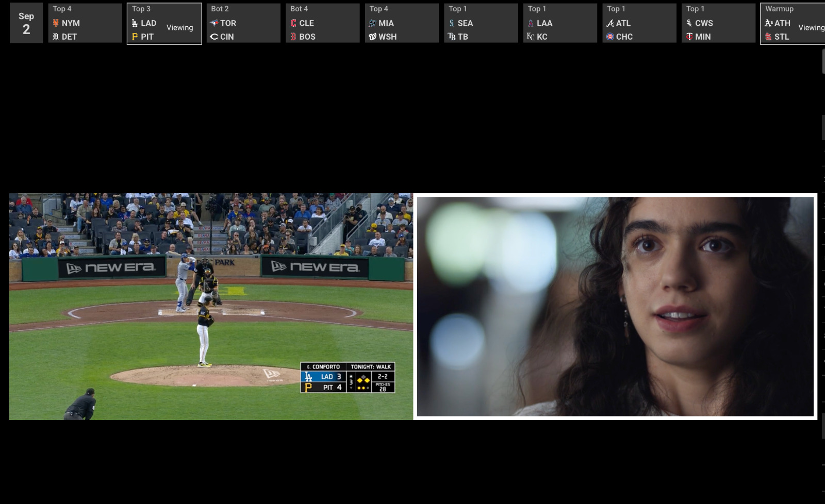Click the Blue Jays logo beside TOR
Image resolution: width=825 pixels, height=504 pixels.
point(214,23)
